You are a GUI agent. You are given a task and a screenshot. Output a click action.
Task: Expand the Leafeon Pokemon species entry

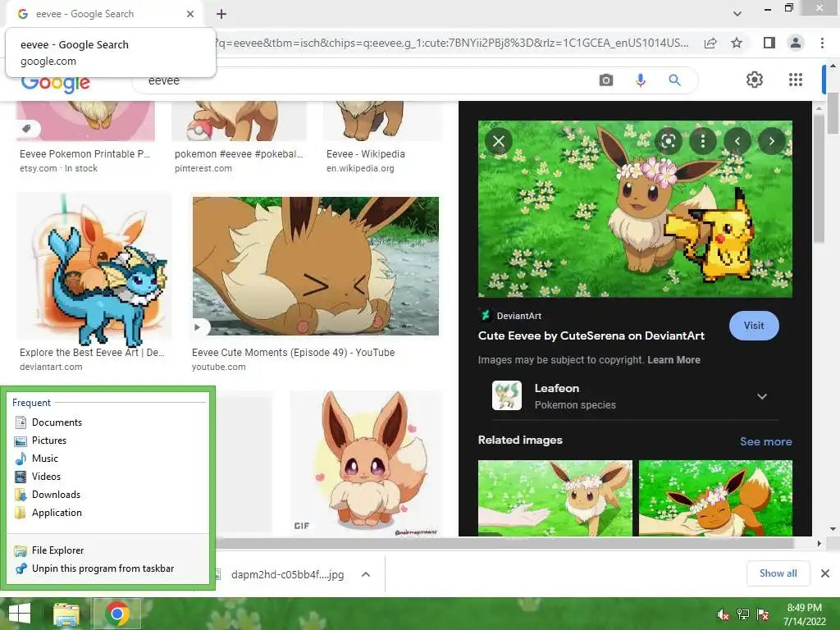click(x=762, y=396)
